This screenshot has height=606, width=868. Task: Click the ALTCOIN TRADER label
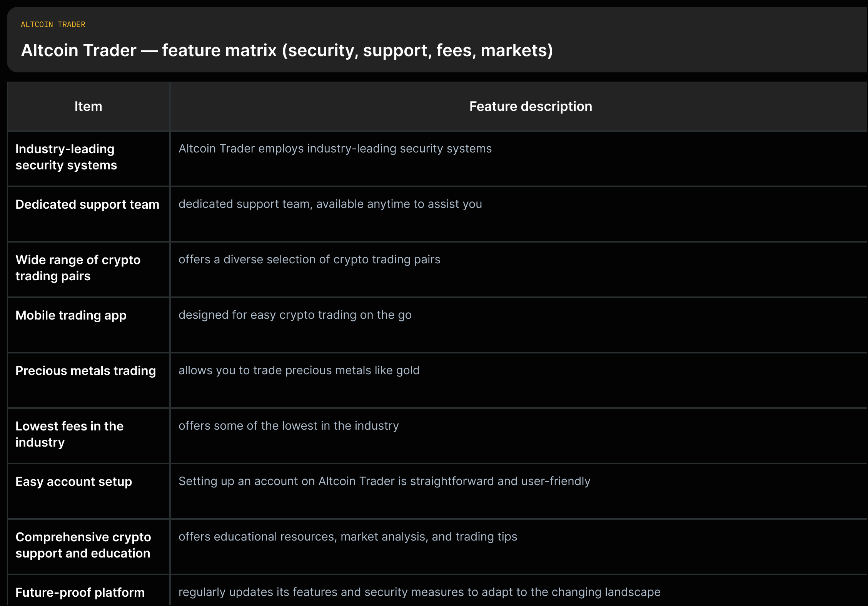(x=53, y=25)
